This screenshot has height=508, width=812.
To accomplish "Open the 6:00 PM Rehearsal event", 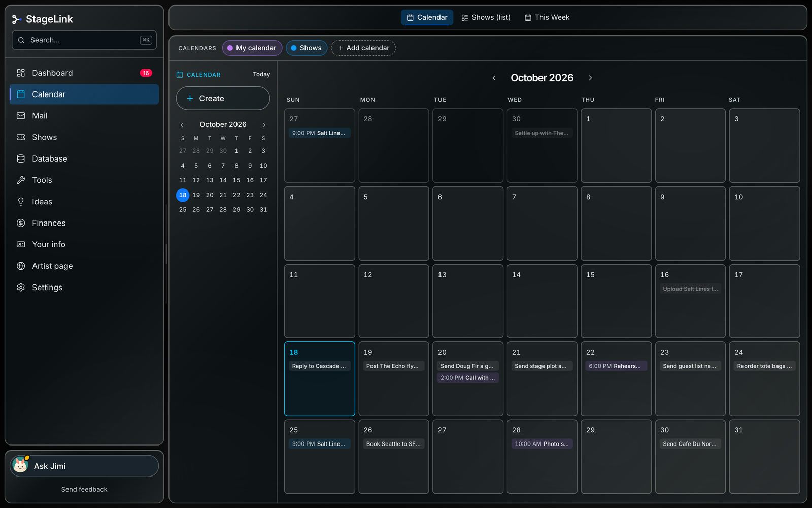I will (616, 366).
